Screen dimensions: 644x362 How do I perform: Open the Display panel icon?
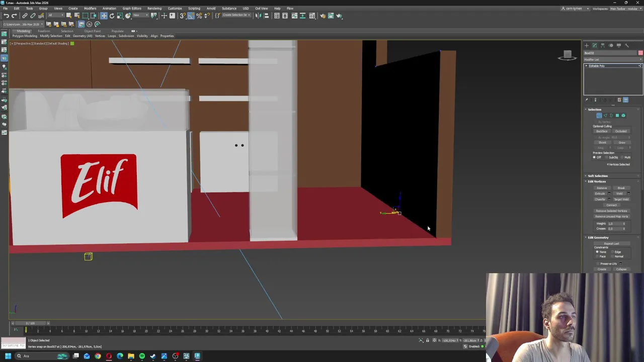(x=619, y=45)
